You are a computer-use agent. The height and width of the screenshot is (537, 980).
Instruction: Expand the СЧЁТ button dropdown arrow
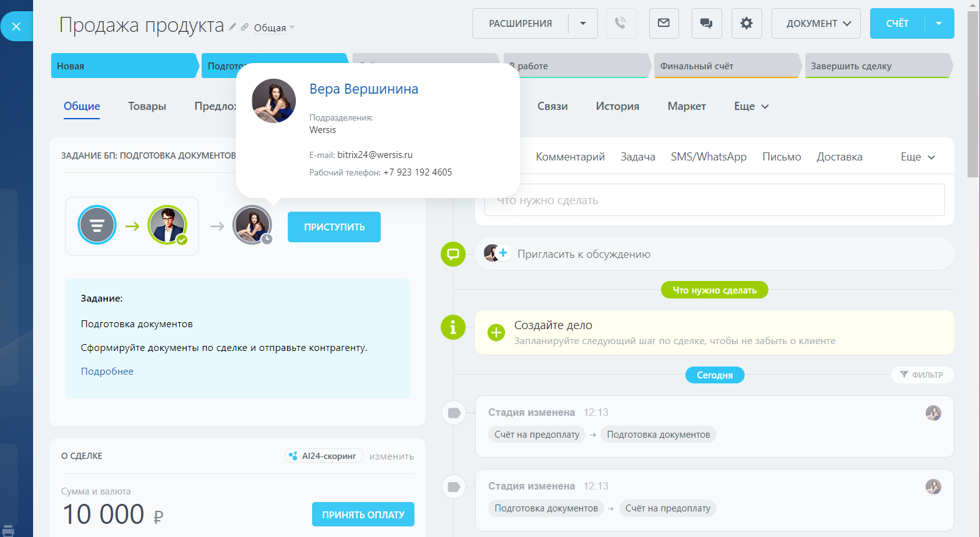click(x=939, y=24)
